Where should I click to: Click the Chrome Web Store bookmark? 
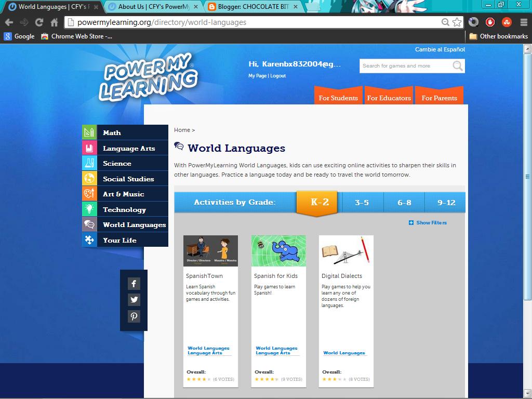77,36
